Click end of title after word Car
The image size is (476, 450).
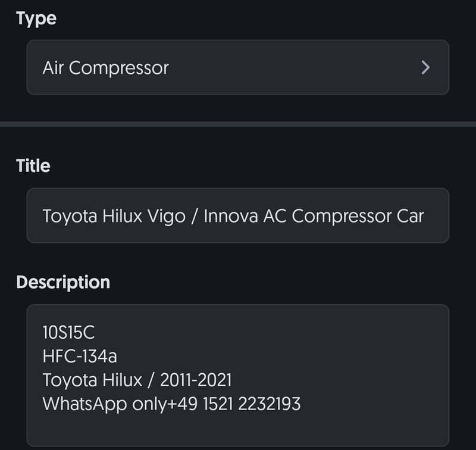click(425, 215)
